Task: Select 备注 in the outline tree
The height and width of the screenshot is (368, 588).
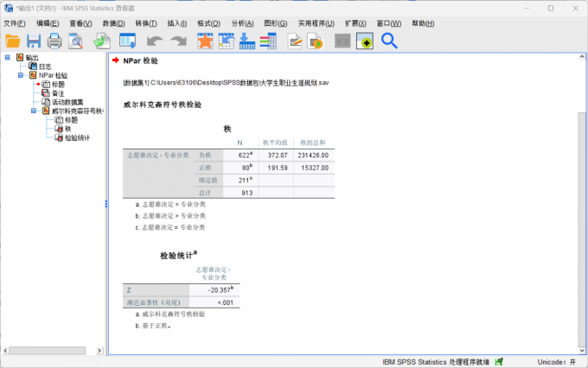Action: 58,93
